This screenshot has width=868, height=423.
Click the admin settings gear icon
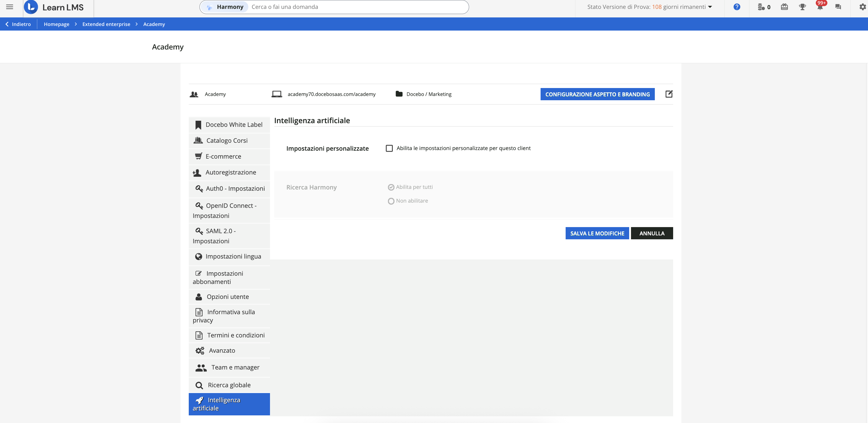point(862,7)
